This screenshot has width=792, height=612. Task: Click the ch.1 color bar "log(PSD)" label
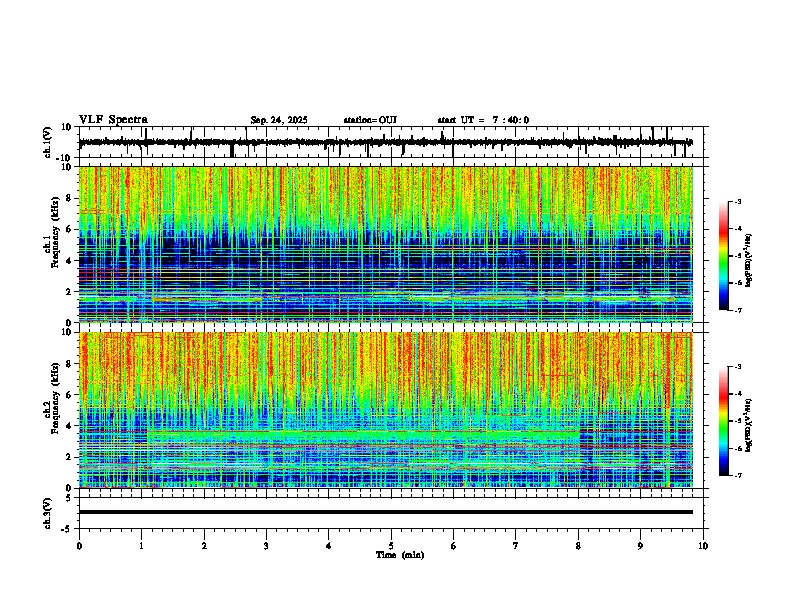click(749, 260)
